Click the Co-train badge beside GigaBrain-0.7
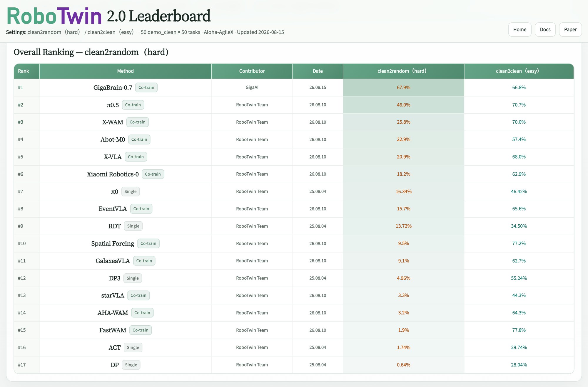588x387 pixels. point(146,88)
